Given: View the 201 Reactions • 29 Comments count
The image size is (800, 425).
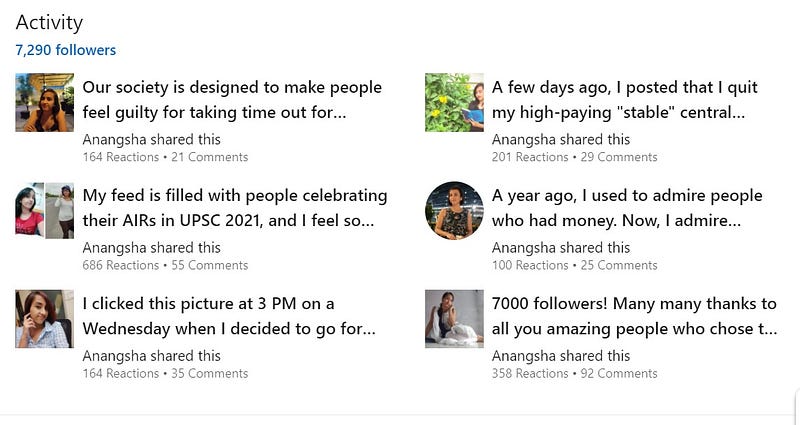Looking at the screenshot, I should point(574,157).
